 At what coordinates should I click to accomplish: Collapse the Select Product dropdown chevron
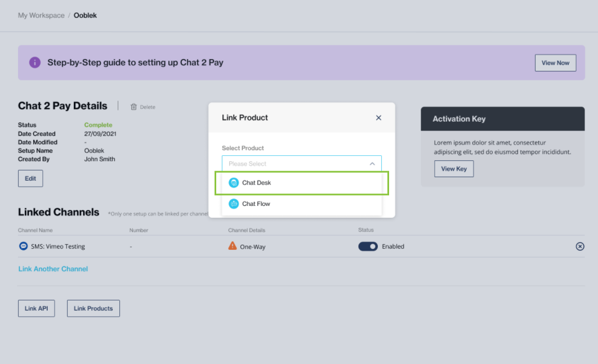[x=372, y=164]
